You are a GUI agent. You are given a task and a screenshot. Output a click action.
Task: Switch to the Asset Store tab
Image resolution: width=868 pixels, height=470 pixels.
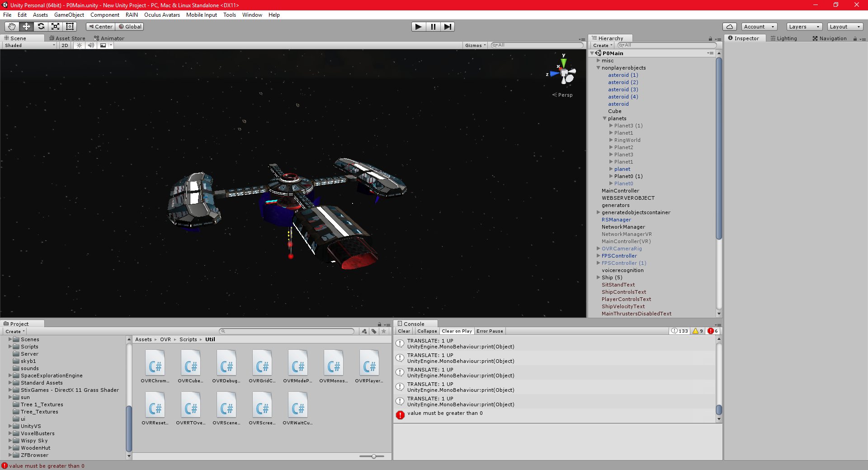pos(67,38)
